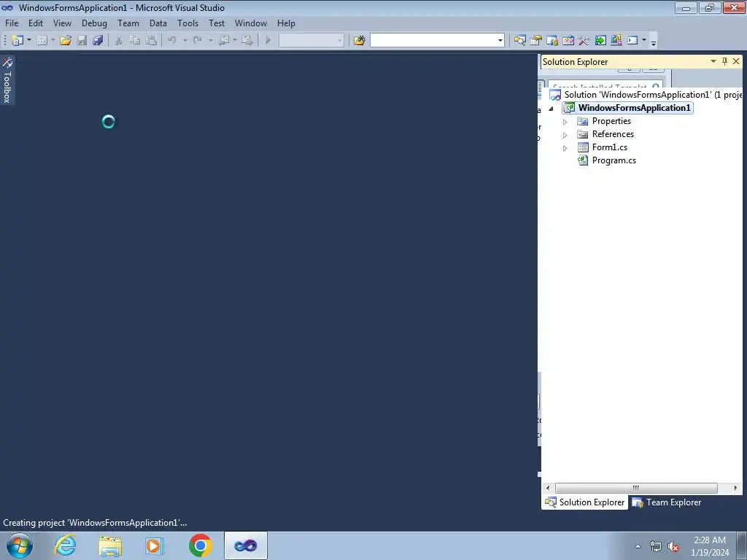
Task: Open the Edit menu
Action: (36, 23)
